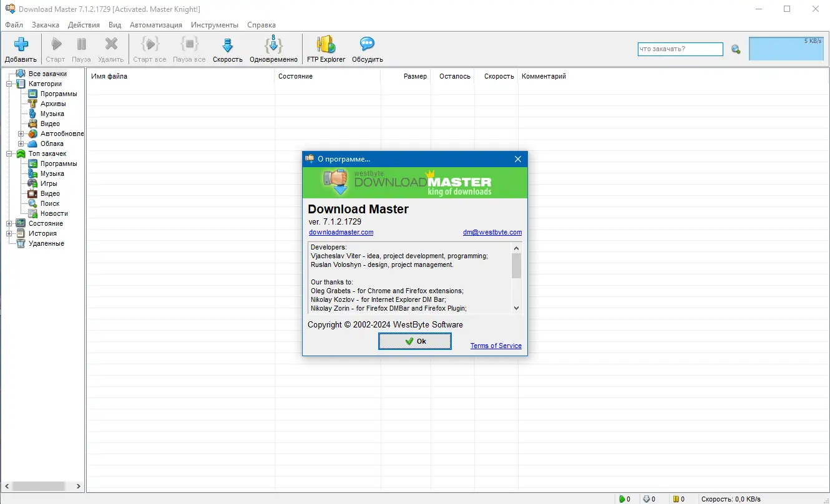Click into the 'что закачать?' search field
The width and height of the screenshot is (830, 504).
pos(680,49)
